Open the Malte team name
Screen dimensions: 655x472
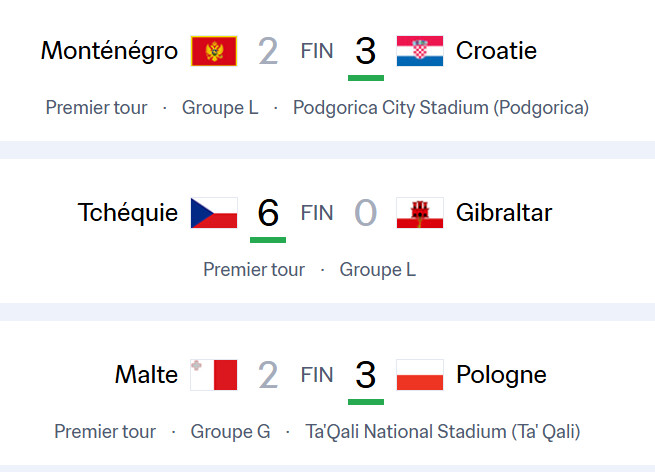coord(146,375)
